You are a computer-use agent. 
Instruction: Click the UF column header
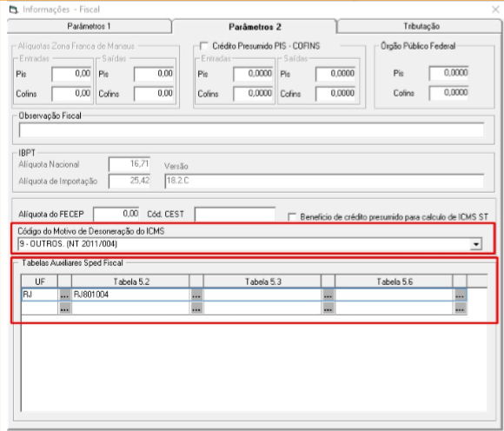(x=39, y=282)
